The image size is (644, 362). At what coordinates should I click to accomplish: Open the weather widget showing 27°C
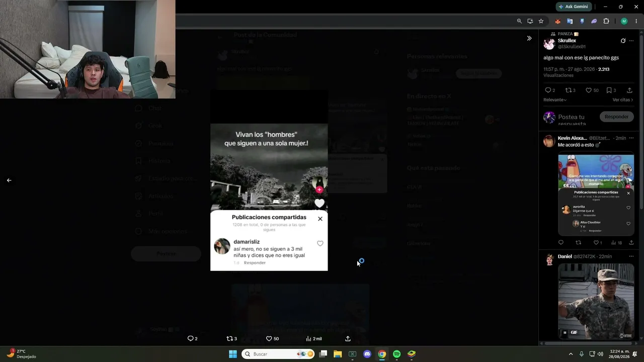22,354
